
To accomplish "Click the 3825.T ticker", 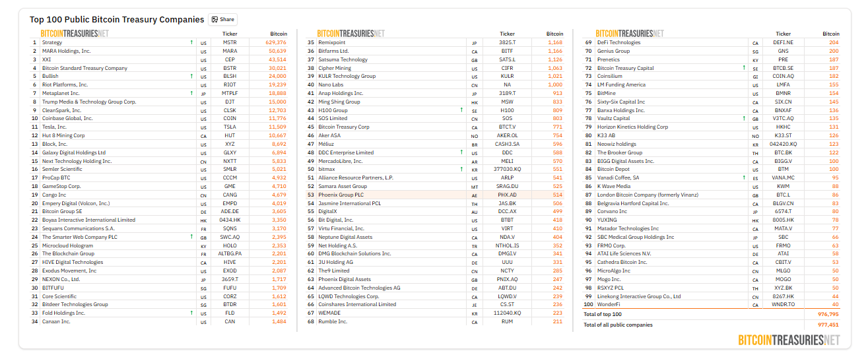I will click(507, 42).
